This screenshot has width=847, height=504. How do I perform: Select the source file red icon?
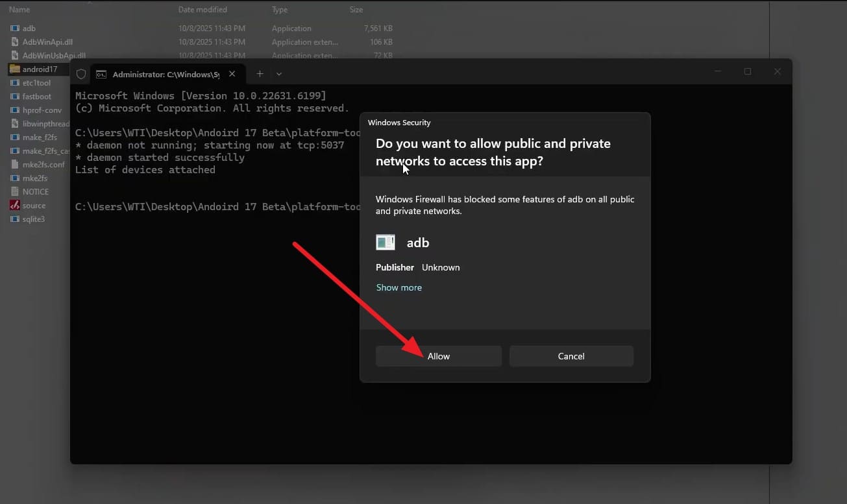tap(14, 206)
